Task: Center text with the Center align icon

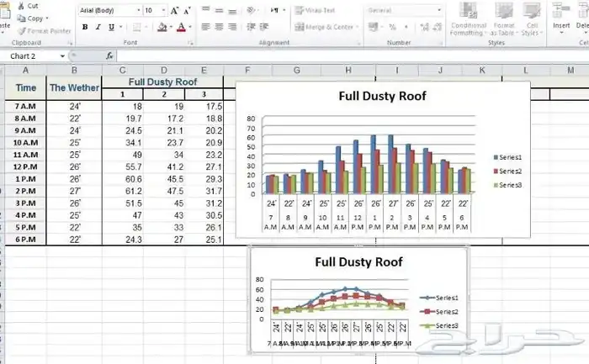Action: (220, 27)
